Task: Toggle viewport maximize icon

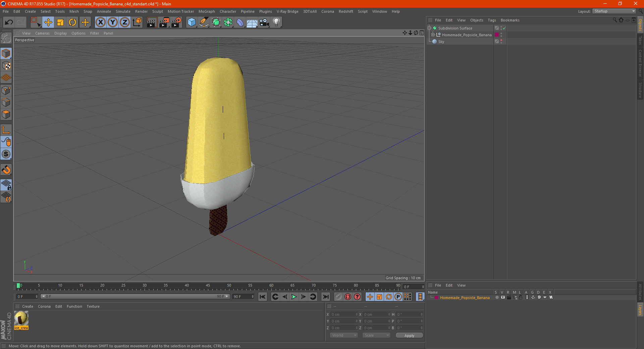Action: [x=422, y=33]
